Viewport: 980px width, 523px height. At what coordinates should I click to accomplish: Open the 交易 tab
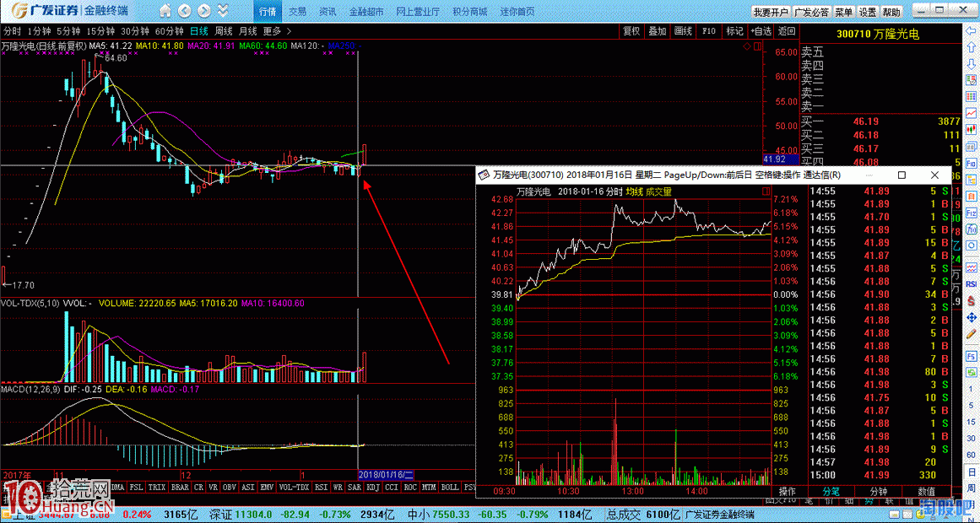[298, 12]
